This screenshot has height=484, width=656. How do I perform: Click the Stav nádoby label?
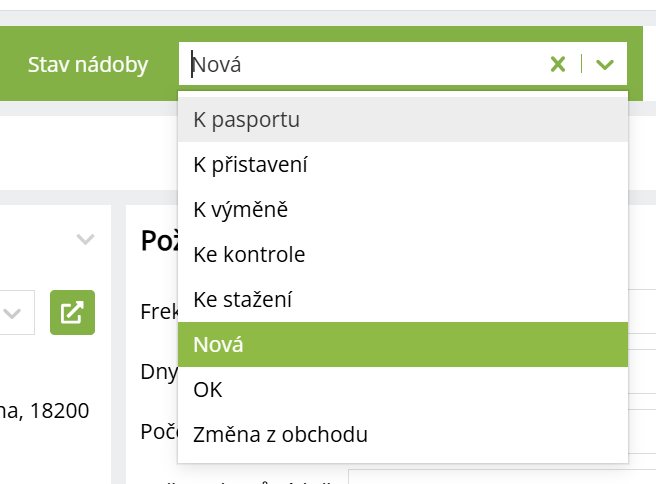point(88,65)
